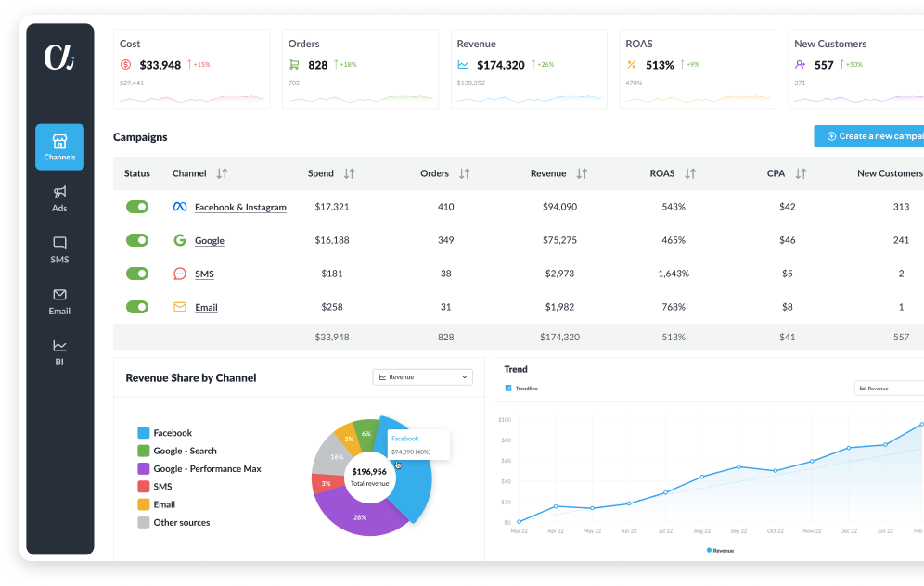Image resolution: width=924 pixels, height=586 pixels.
Task: Open the Revenue metric dropdown in Trend panel
Action: [889, 389]
